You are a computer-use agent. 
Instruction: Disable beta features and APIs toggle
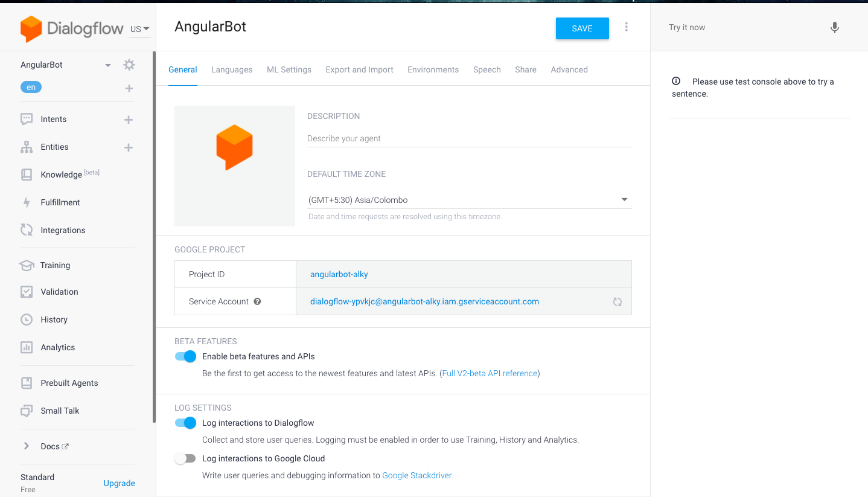pyautogui.click(x=186, y=356)
